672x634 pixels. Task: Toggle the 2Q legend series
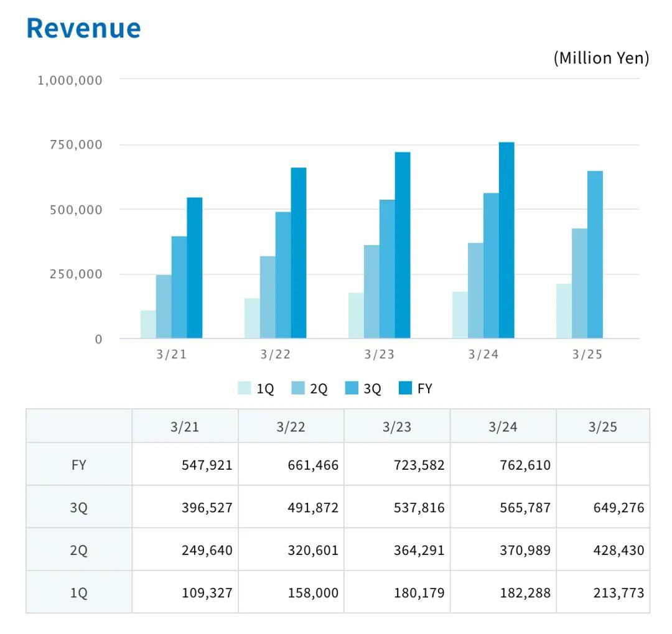coord(309,389)
